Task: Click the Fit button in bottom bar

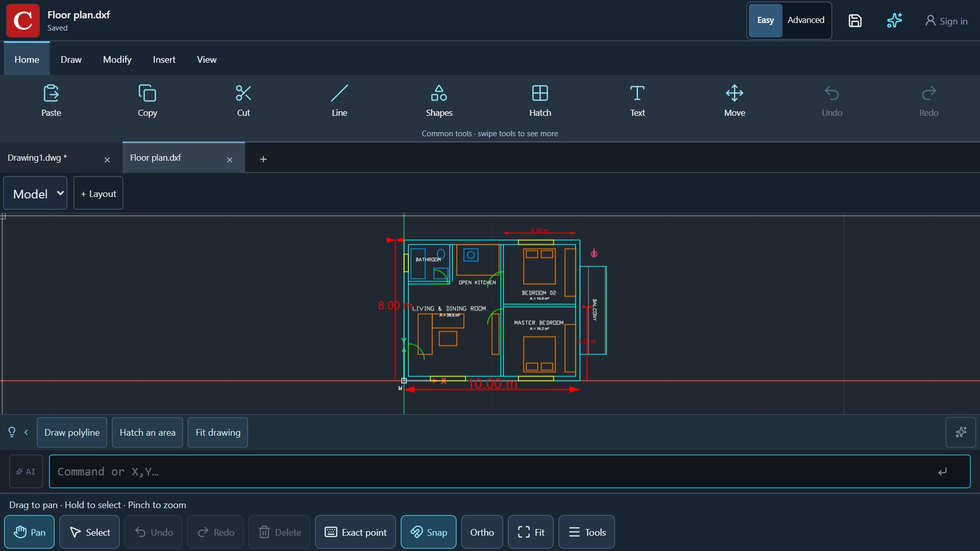Action: [x=531, y=532]
